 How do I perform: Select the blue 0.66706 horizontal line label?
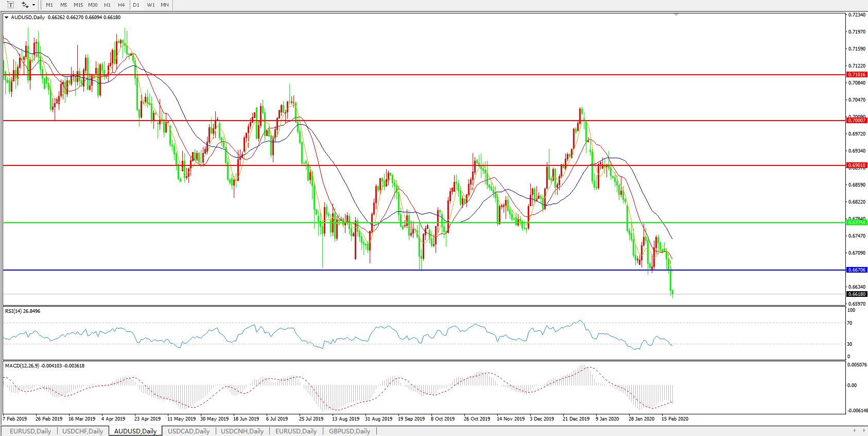[857, 270]
